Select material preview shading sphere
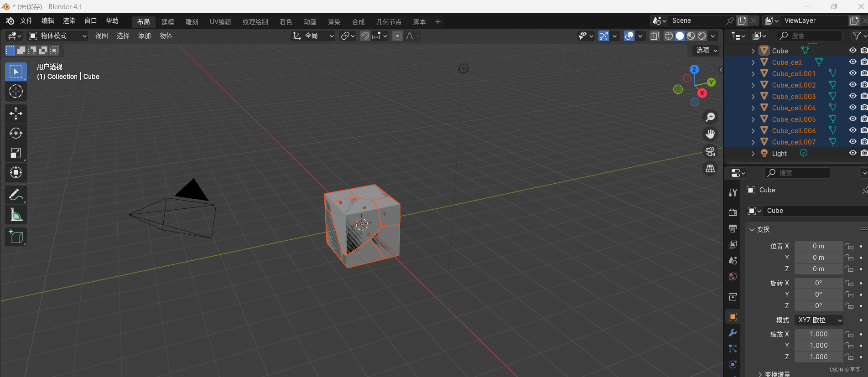This screenshot has width=868, height=377. 691,36
